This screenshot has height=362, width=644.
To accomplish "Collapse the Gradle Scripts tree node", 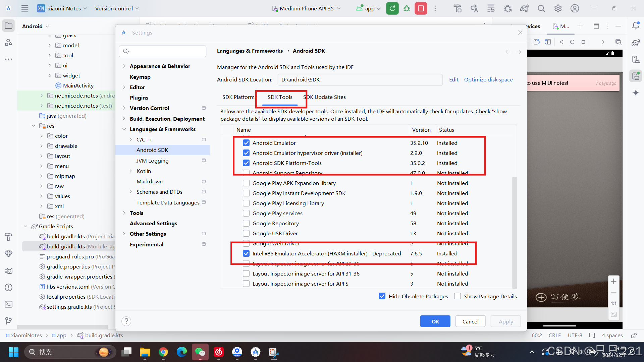I will tap(25, 226).
